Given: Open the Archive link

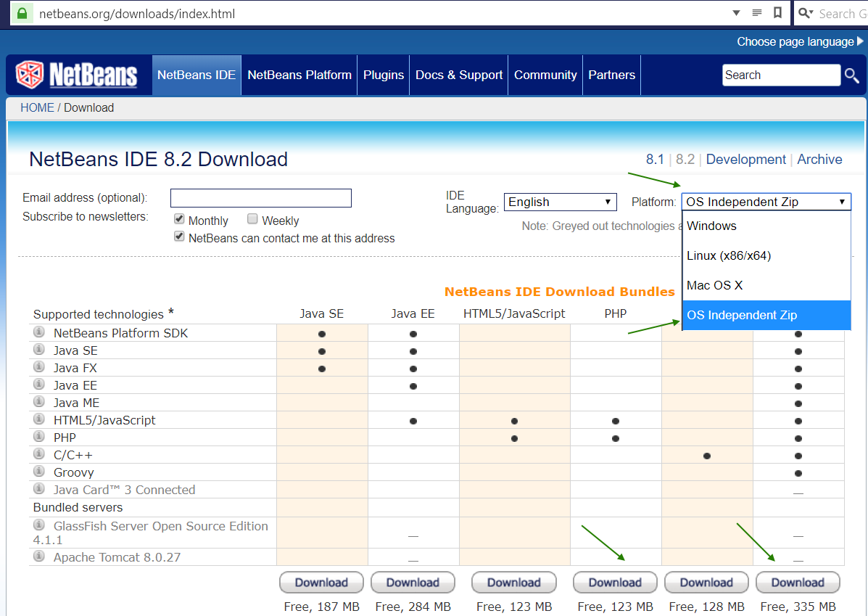Looking at the screenshot, I should [x=819, y=160].
